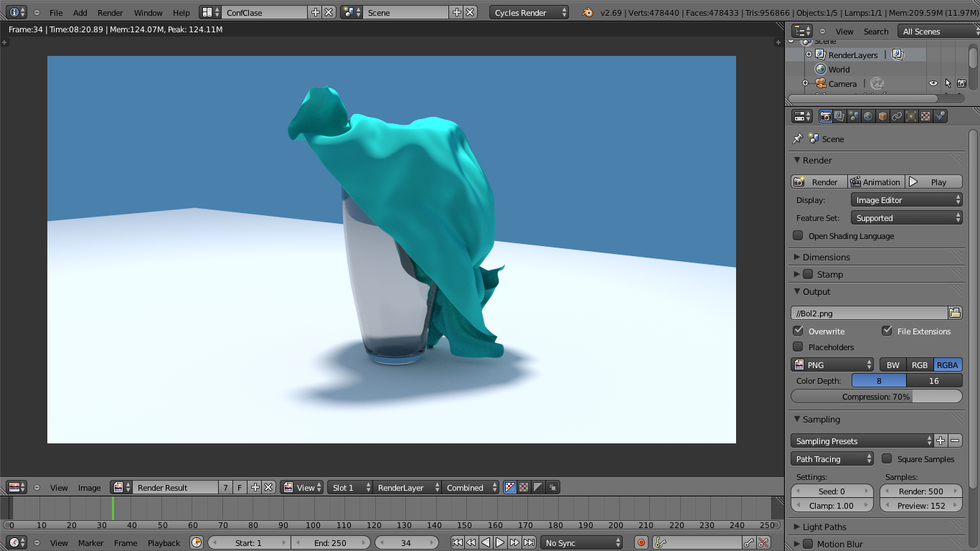Viewport: 980px width, 551px height.
Task: Disable the Overwrite checkbox under Output
Action: click(799, 331)
